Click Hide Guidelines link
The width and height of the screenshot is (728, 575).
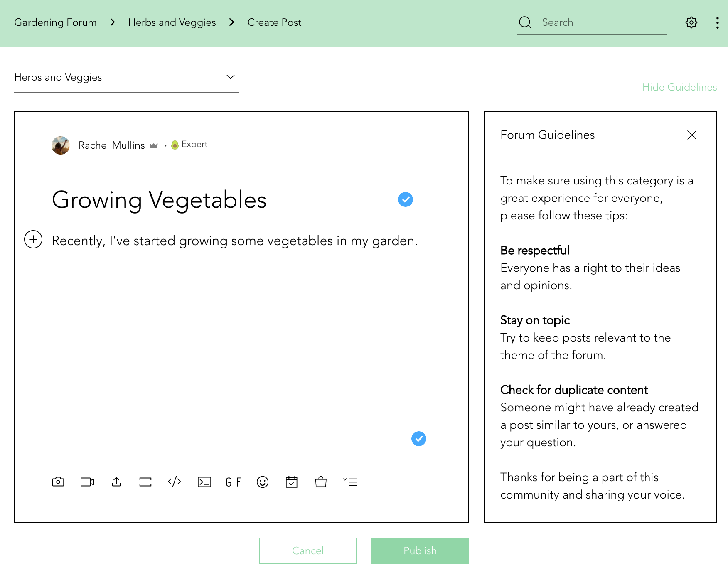[680, 87]
